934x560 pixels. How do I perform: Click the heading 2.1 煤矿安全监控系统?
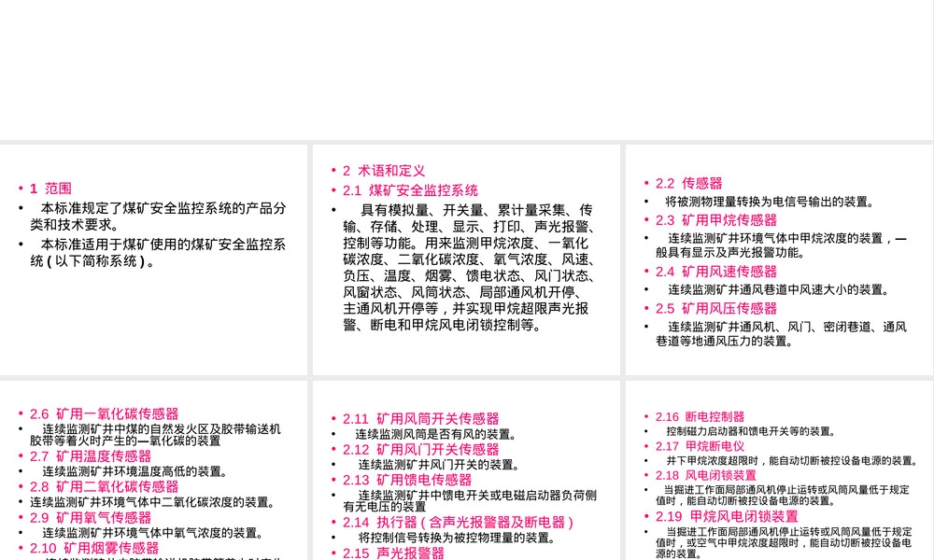410,190
